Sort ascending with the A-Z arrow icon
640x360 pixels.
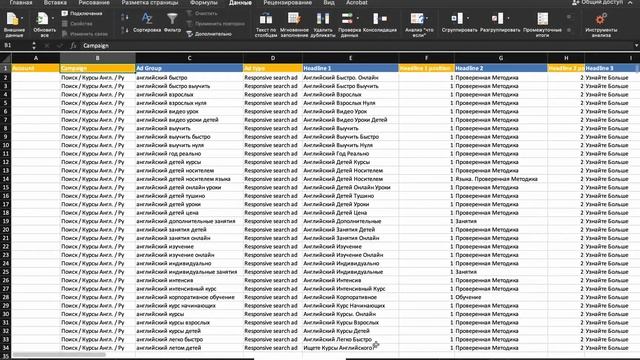tap(125, 17)
